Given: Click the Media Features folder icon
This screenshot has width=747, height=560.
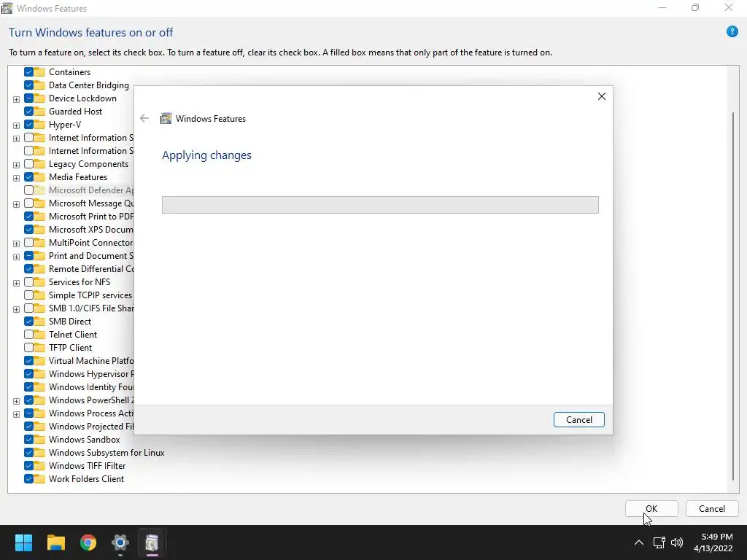Looking at the screenshot, I should (39, 177).
